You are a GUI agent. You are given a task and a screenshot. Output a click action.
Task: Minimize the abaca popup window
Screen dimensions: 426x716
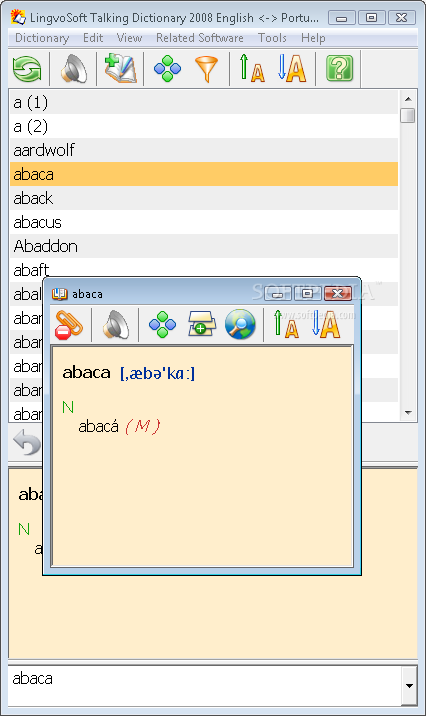click(277, 294)
